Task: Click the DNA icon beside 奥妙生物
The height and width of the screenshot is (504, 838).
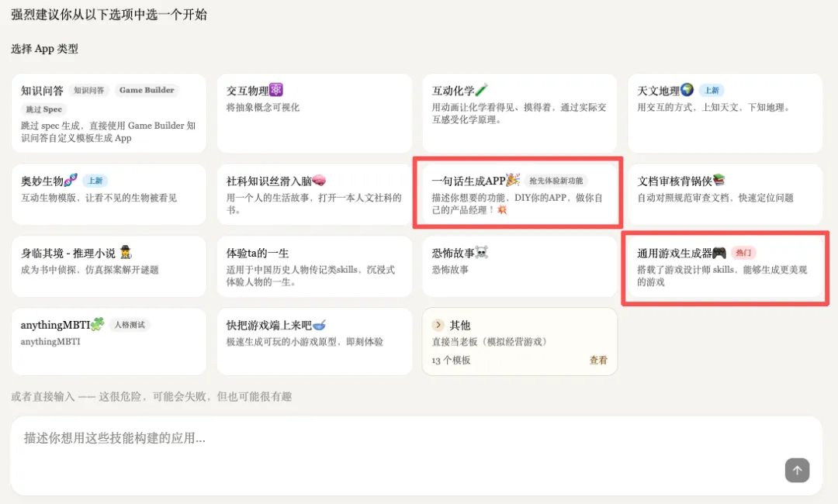Action: click(x=71, y=180)
